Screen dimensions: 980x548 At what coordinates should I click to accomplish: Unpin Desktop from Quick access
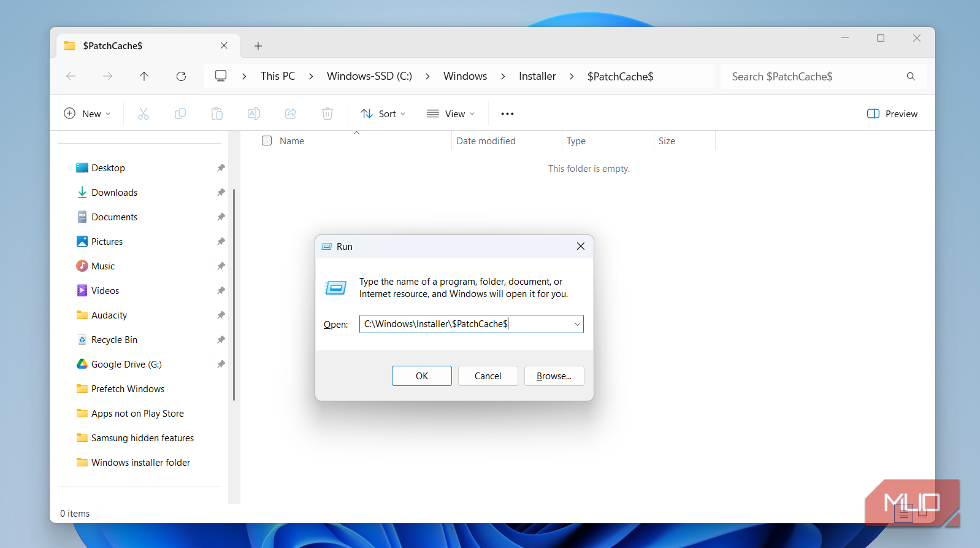point(221,168)
